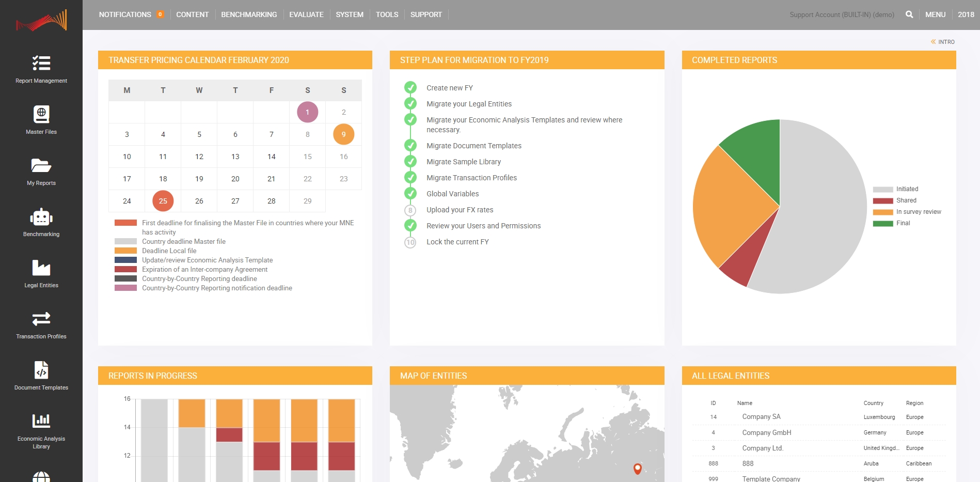Viewport: 980px width, 482px height.
Task: Click the checkmark beside Create new FY
Action: (x=410, y=87)
